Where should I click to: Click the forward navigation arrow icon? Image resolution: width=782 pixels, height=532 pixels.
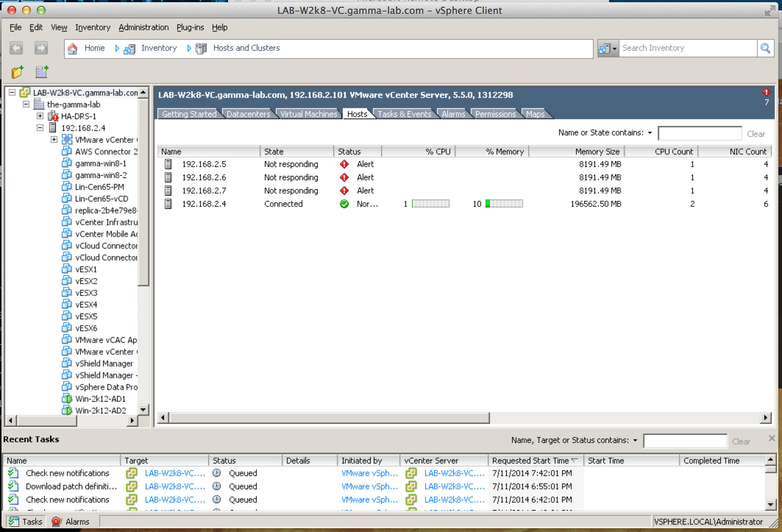41,48
